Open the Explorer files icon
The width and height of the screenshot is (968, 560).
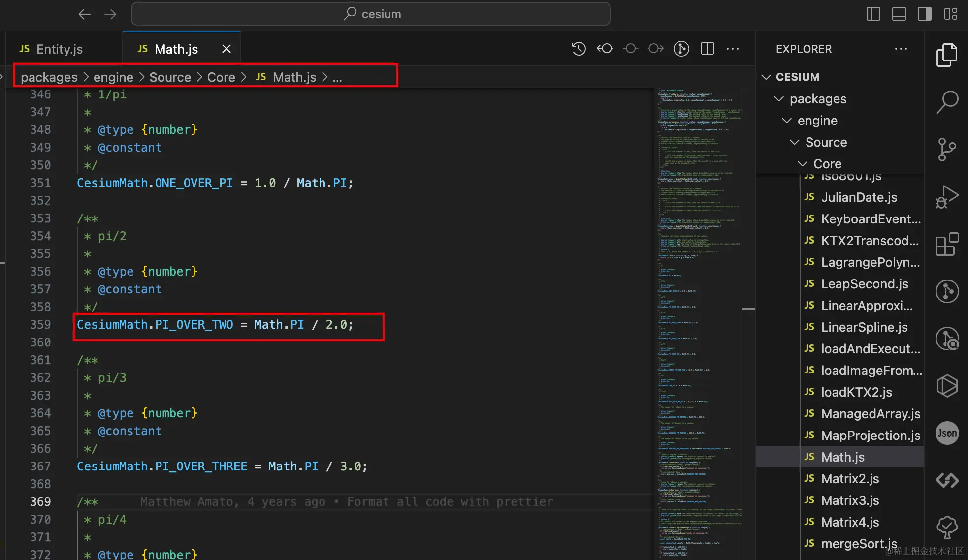[x=946, y=55]
